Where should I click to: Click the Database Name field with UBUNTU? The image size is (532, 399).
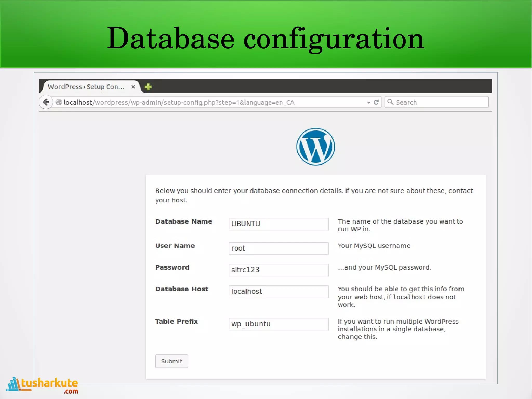[x=278, y=224]
